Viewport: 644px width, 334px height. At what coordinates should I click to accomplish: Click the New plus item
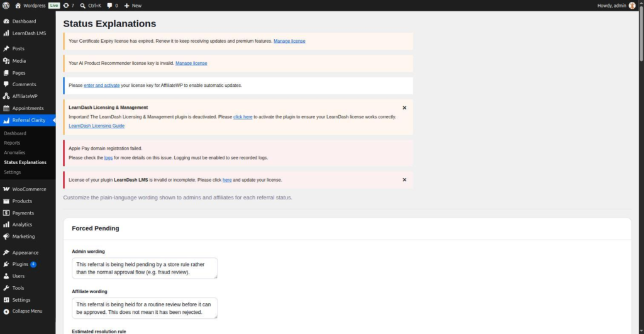pos(133,5)
